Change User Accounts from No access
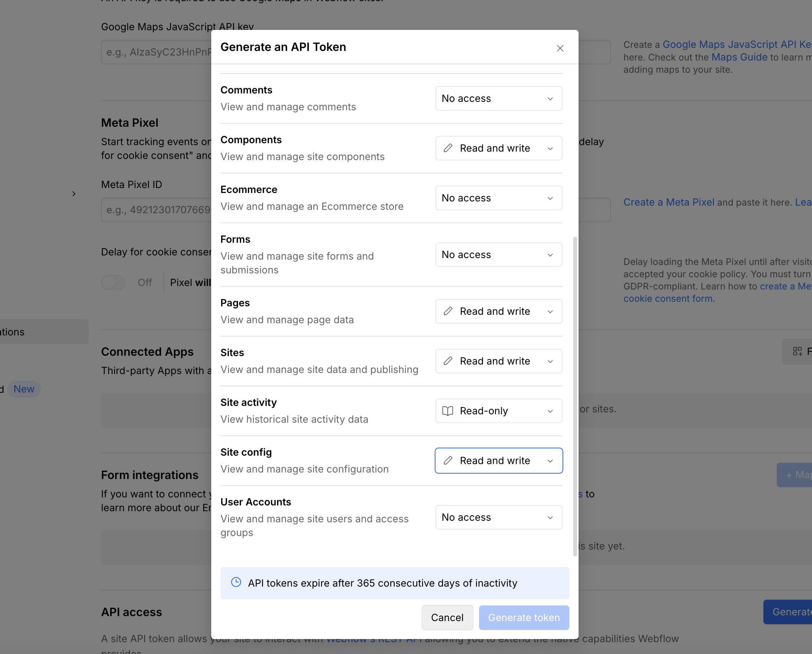The width and height of the screenshot is (812, 654). click(498, 517)
